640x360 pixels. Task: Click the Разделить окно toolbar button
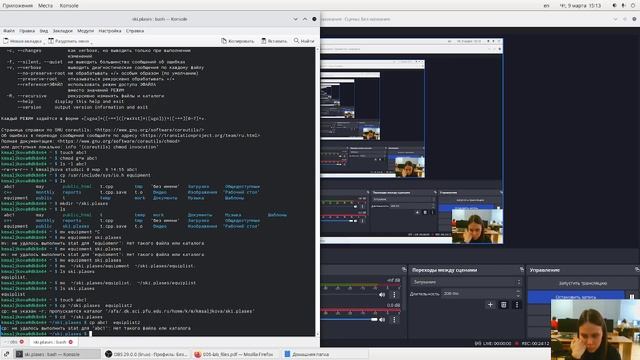click(x=69, y=41)
